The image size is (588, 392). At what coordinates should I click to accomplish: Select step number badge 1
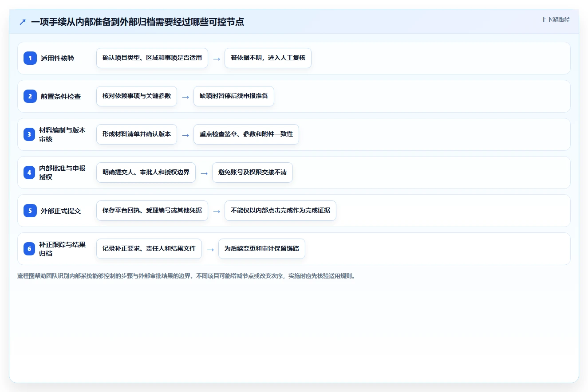[x=30, y=58]
